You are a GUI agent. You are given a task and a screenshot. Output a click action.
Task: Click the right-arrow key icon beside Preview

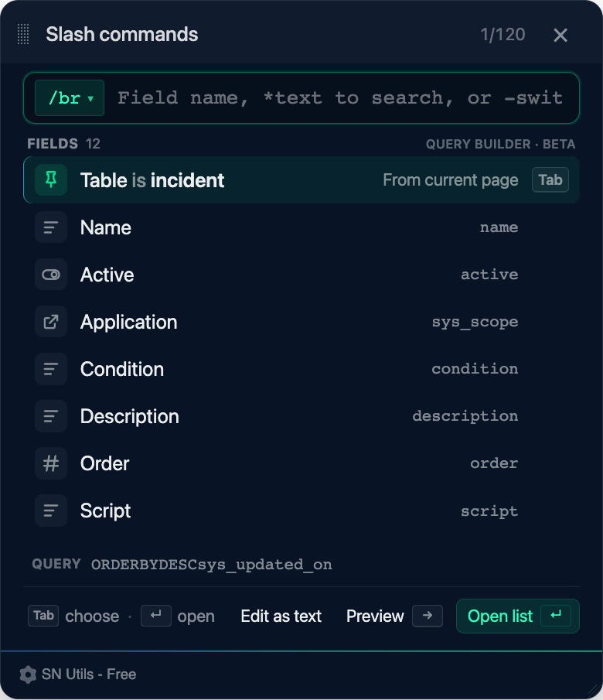[x=428, y=616]
